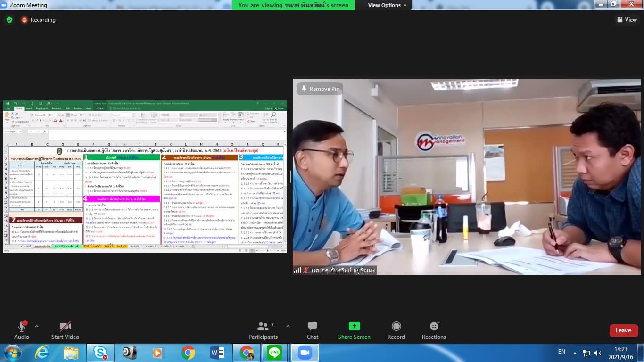Open Microsoft Word from the taskbar
The width and height of the screenshot is (644, 362).
pos(217,353)
